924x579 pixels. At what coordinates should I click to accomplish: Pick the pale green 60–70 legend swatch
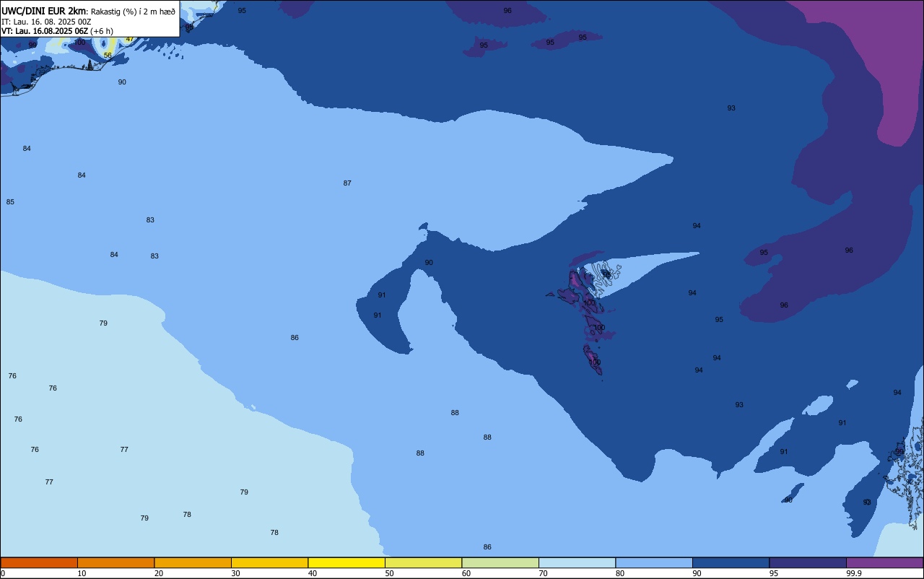pos(500,562)
